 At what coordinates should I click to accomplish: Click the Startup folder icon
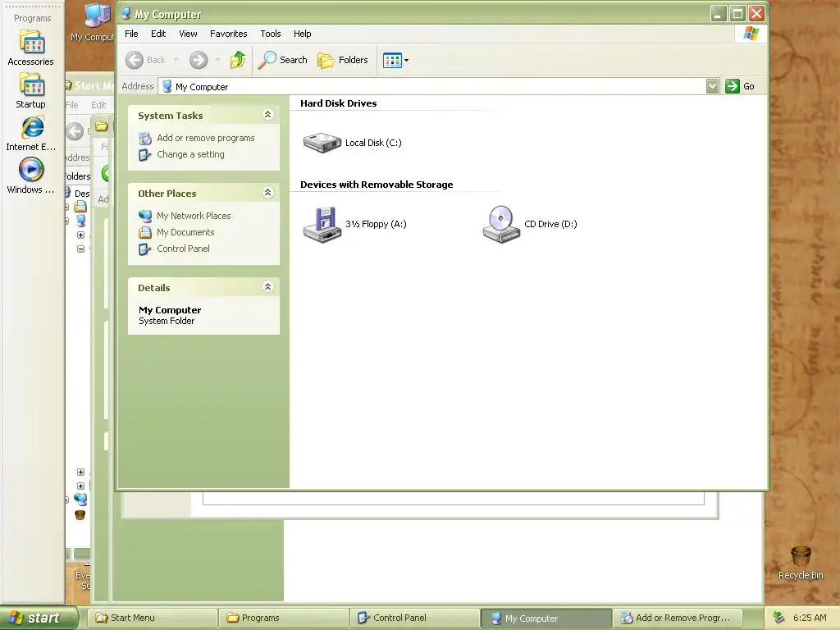click(x=32, y=84)
